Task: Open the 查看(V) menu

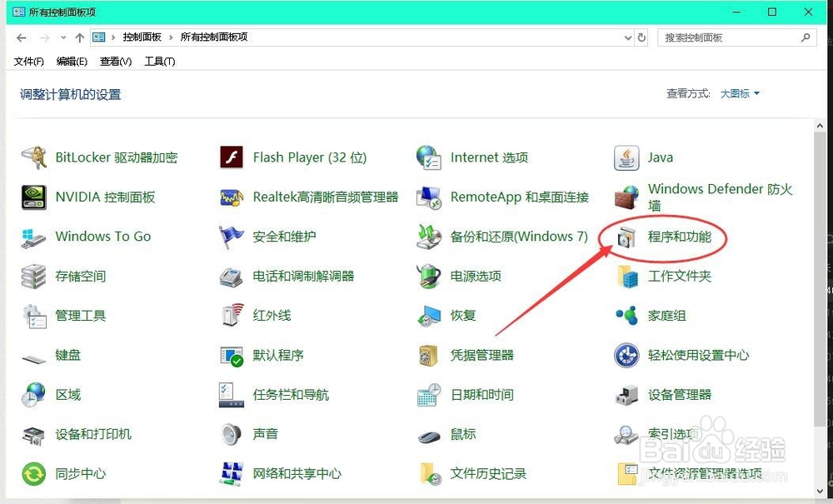Action: (x=114, y=61)
